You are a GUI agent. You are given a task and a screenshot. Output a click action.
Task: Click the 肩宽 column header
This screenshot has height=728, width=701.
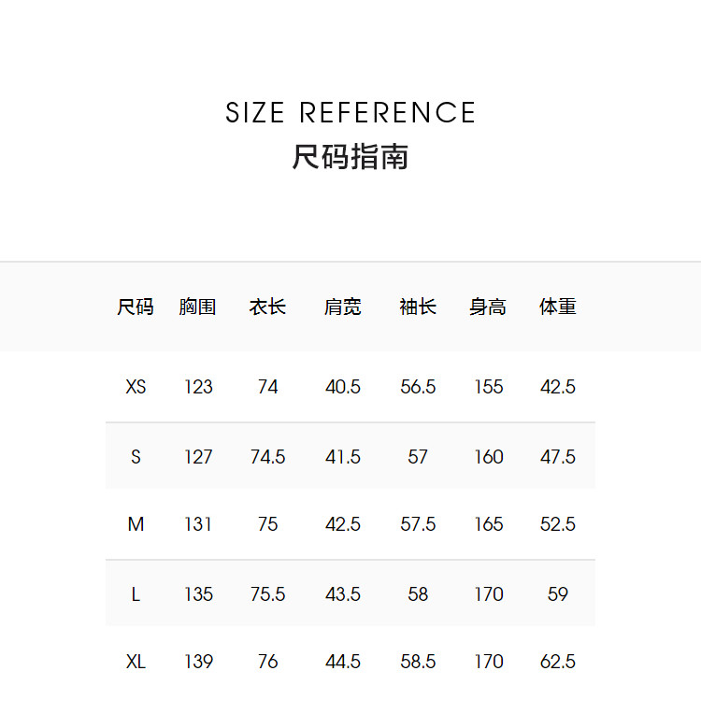[343, 307]
